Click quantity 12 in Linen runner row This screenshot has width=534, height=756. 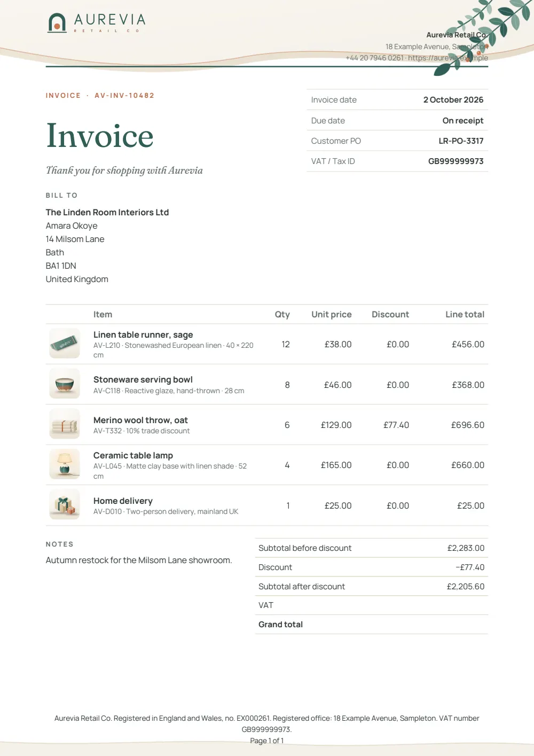tap(286, 345)
